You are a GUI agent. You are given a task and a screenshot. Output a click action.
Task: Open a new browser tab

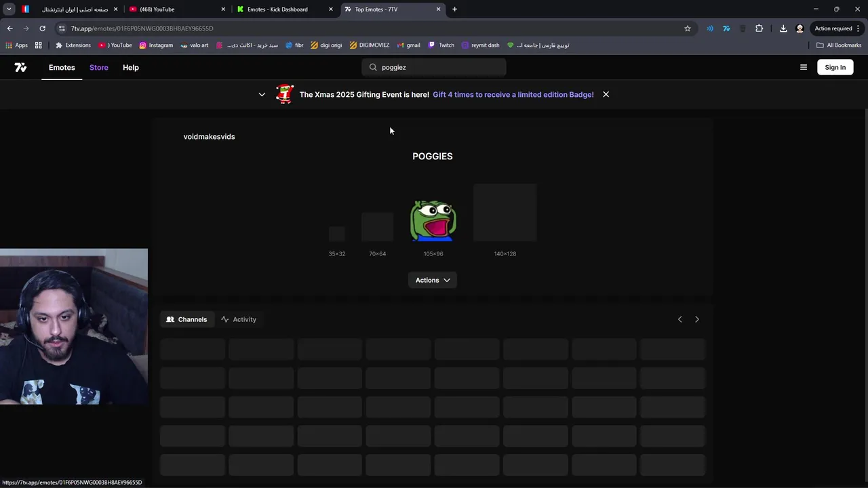coord(454,9)
